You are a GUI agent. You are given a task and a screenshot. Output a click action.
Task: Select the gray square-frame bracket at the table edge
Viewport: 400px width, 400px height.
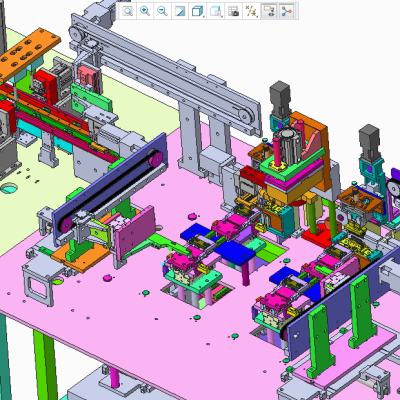pyautogui.click(x=39, y=283)
